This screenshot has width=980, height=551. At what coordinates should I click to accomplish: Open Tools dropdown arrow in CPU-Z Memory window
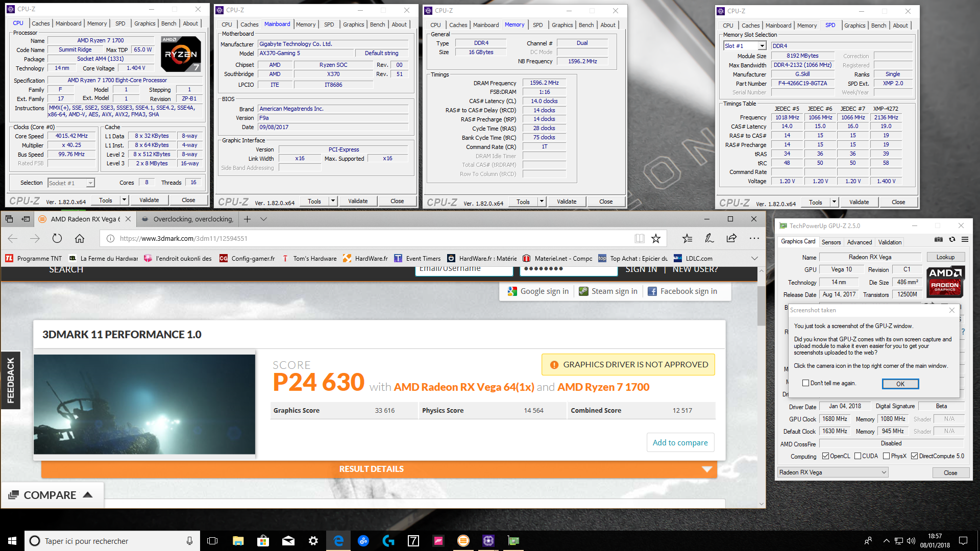point(542,202)
